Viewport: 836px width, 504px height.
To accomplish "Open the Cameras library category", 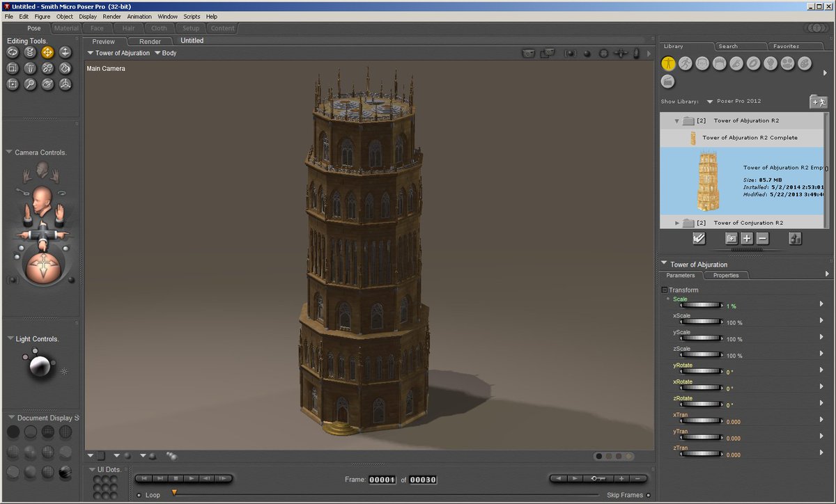I will pos(787,63).
